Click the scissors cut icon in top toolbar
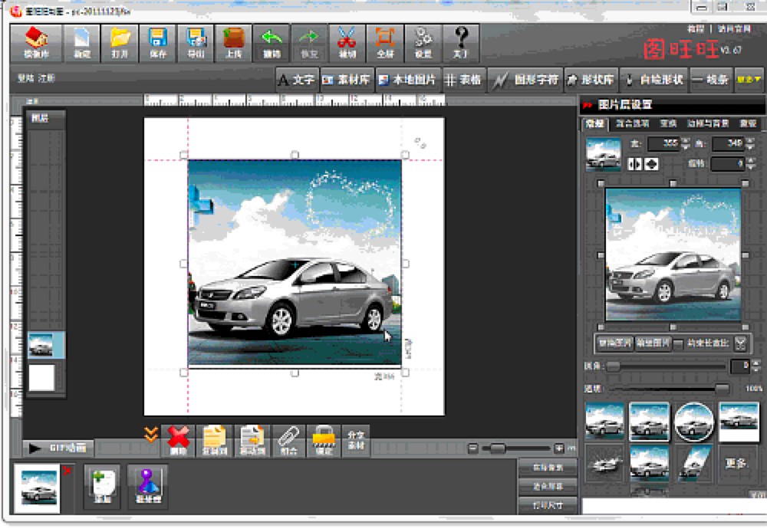The width and height of the screenshot is (767, 532). [347, 42]
